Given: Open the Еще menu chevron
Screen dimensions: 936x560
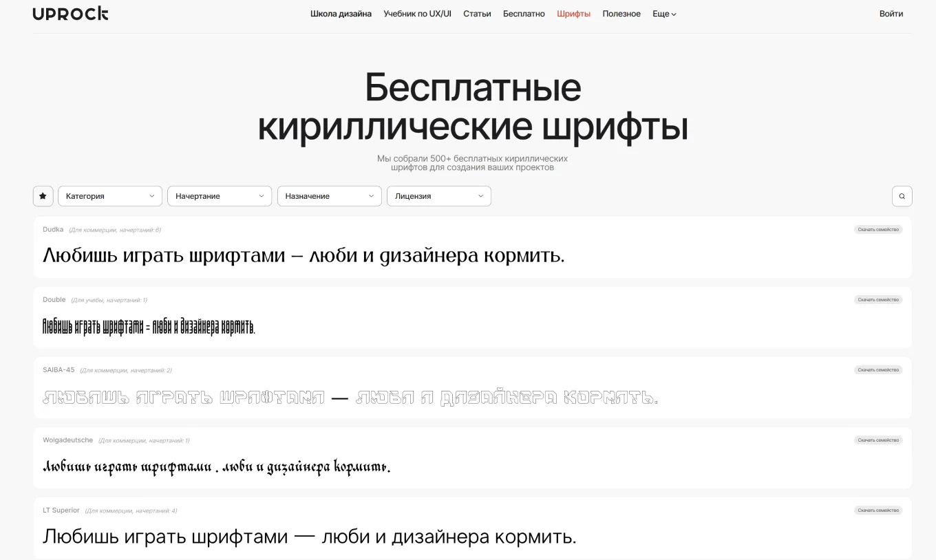Looking at the screenshot, I should coord(674,14).
